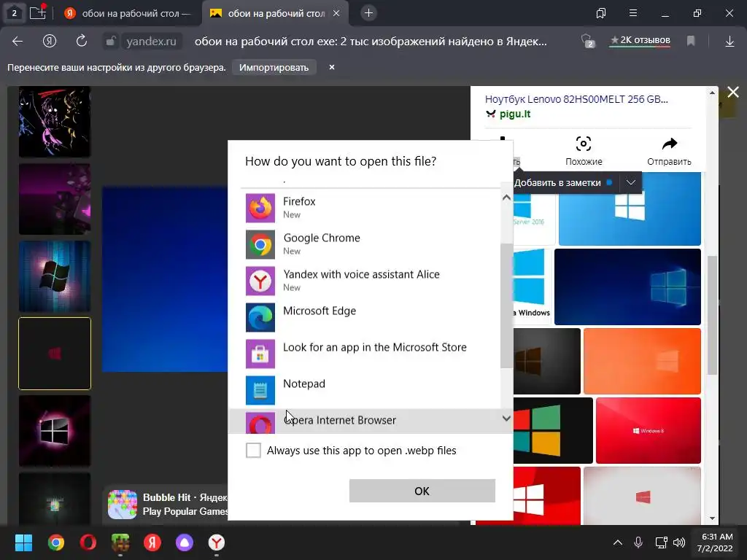Open the 2K отзывов reviews badge
The image size is (747, 560).
(x=640, y=41)
